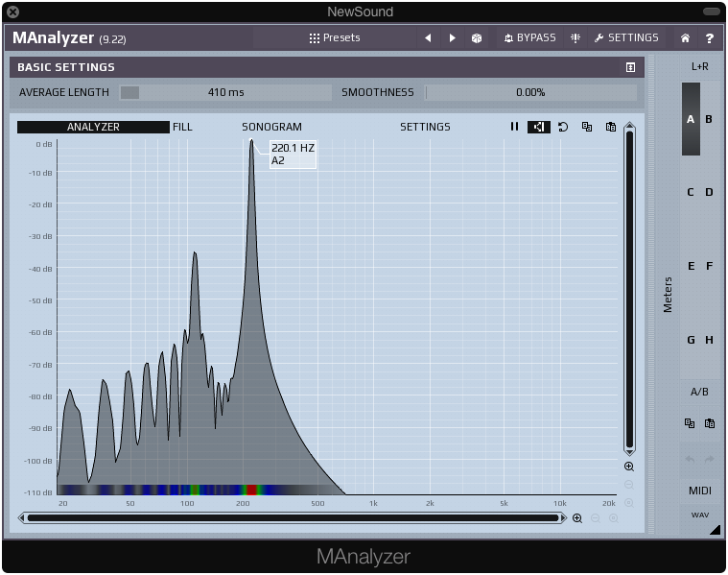
Task: Click the 0.00% smoothness value
Action: (x=530, y=92)
